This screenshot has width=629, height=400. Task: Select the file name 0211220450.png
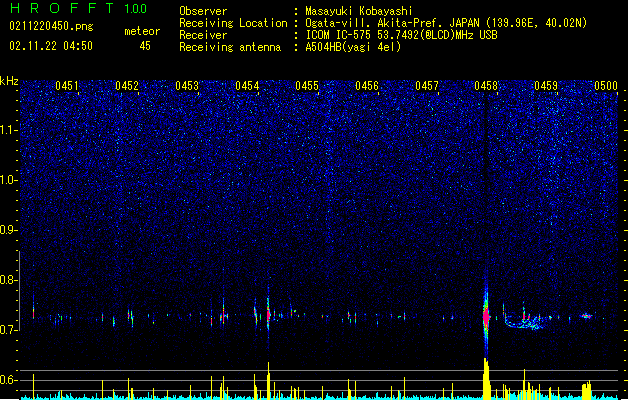pyautogui.click(x=51, y=26)
